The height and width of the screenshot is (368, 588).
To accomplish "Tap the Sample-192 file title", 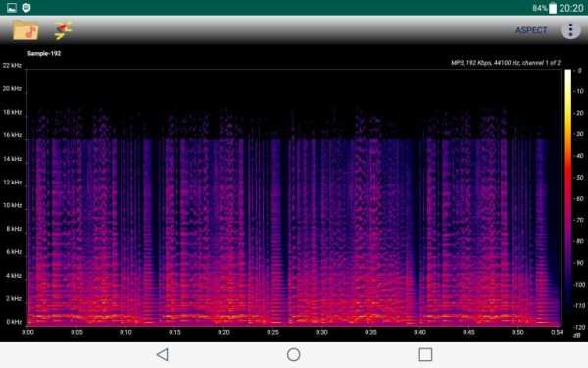I will 44,53.
